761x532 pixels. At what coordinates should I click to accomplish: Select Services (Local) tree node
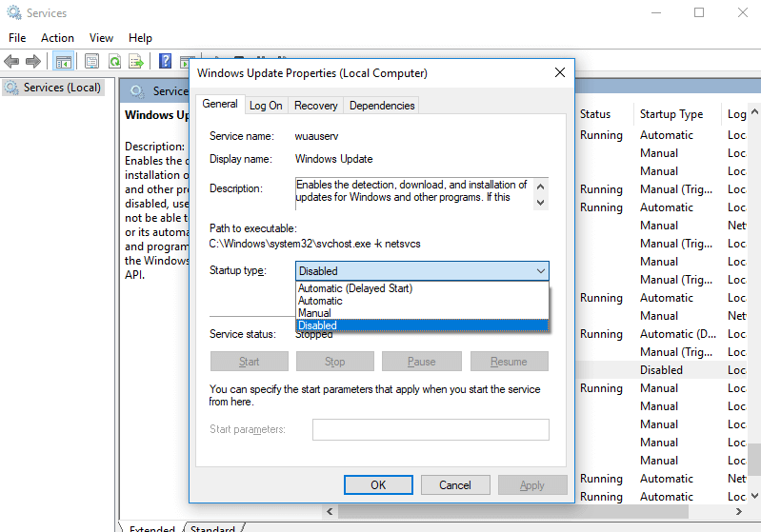pyautogui.click(x=53, y=88)
